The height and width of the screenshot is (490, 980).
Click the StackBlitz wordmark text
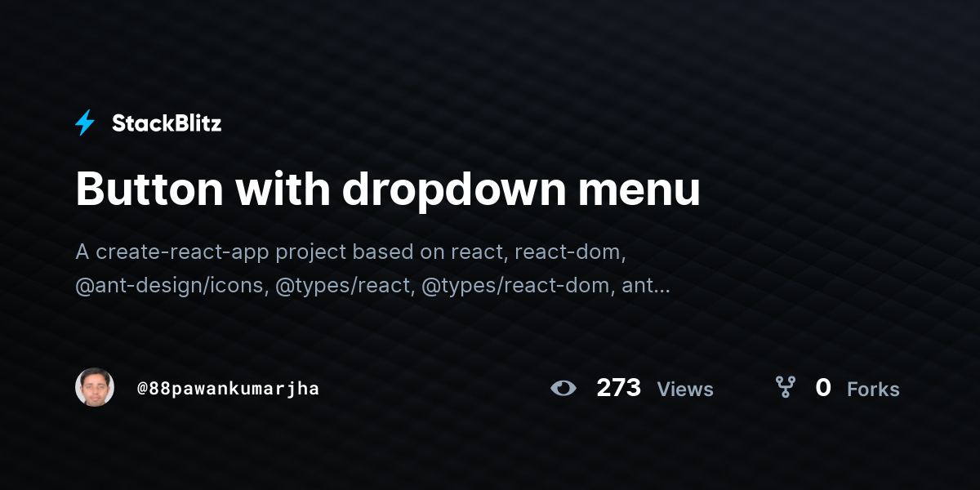[167, 123]
